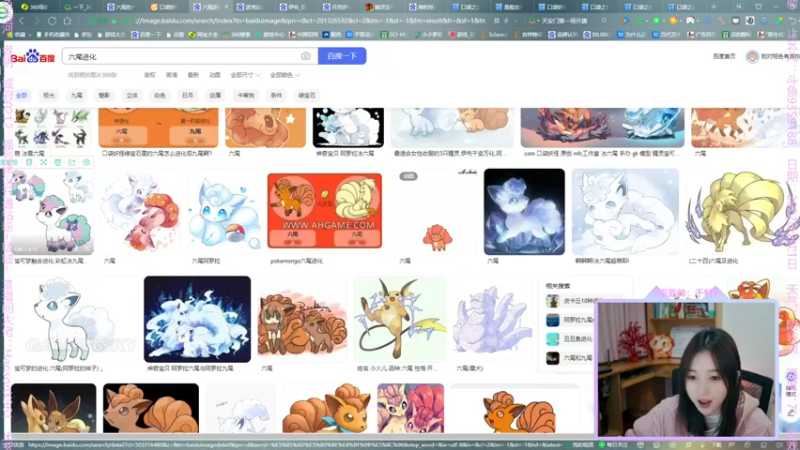Expand the 收藏 bookmarks dropdown arrow
This screenshot has width=800, height=450.
(x=31, y=35)
